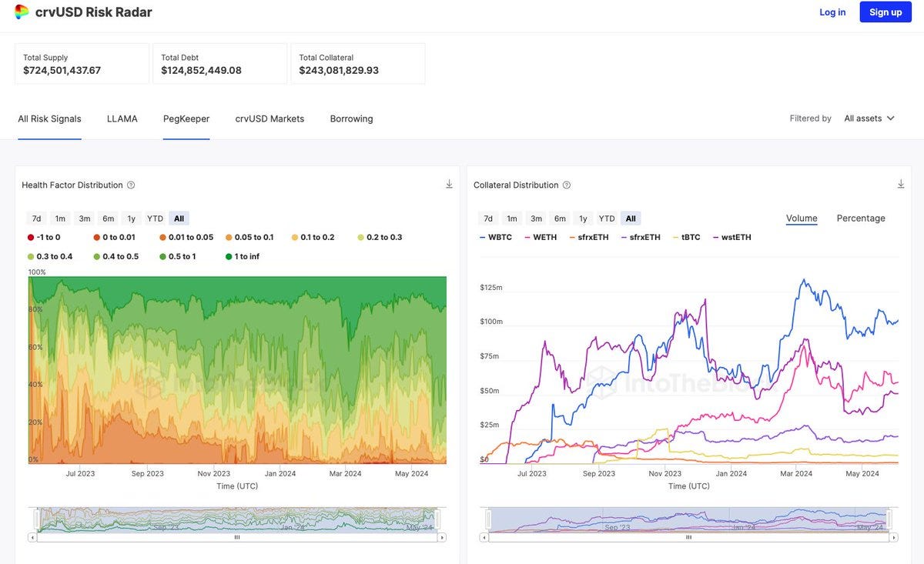Set Collateral chart range to 1m

[x=512, y=219]
